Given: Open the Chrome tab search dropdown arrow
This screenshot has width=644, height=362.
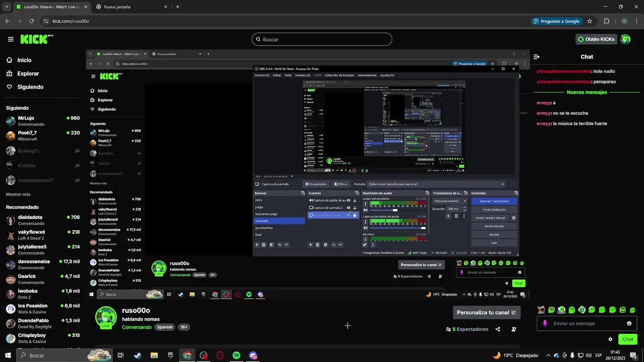Looking at the screenshot, I should click(x=7, y=7).
